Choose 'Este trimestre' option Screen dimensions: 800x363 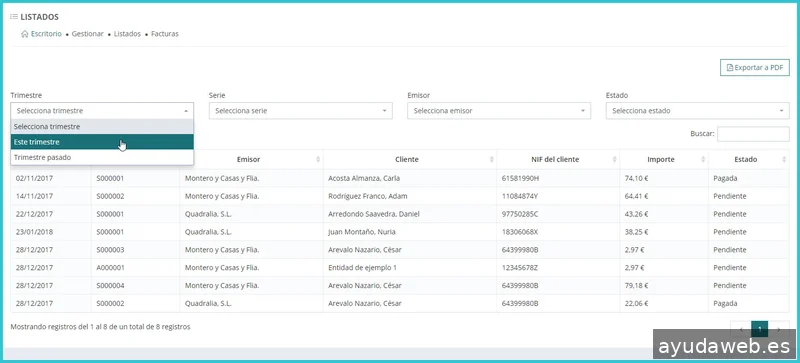pos(102,142)
